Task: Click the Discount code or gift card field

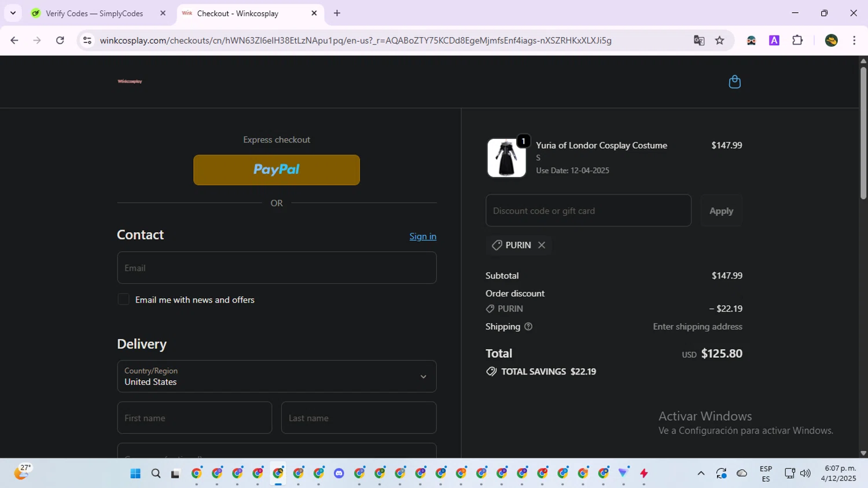Action: (589, 211)
